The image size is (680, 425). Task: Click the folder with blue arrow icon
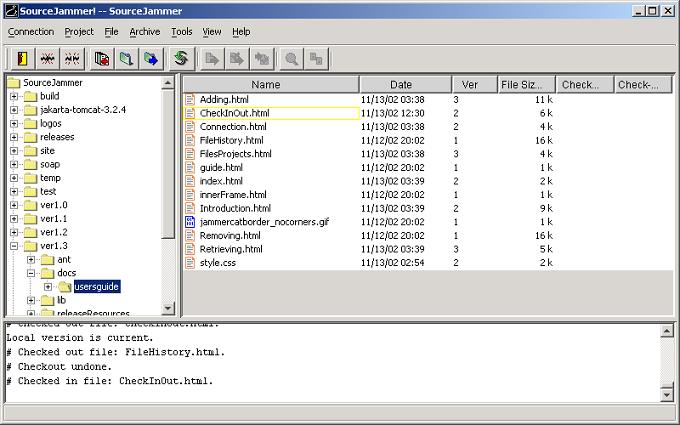151,59
